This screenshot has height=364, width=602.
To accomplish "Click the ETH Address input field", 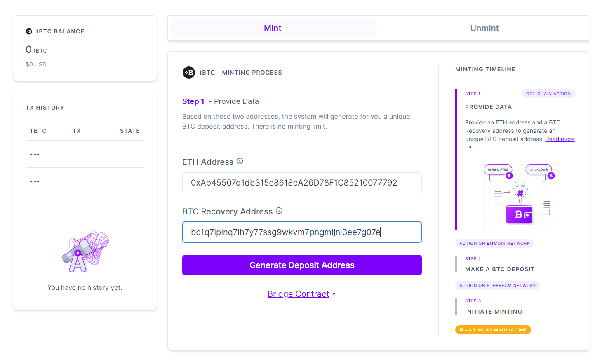I will (x=302, y=183).
